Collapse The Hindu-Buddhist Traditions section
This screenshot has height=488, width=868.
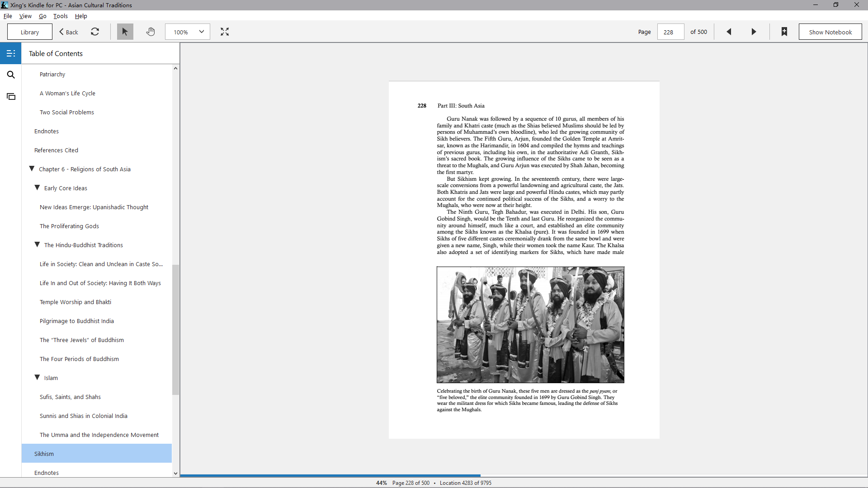[37, 244]
